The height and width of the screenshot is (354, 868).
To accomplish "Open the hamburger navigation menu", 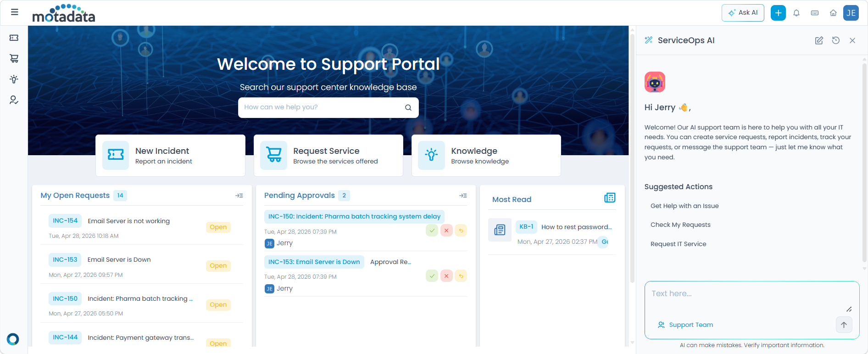I will [15, 12].
